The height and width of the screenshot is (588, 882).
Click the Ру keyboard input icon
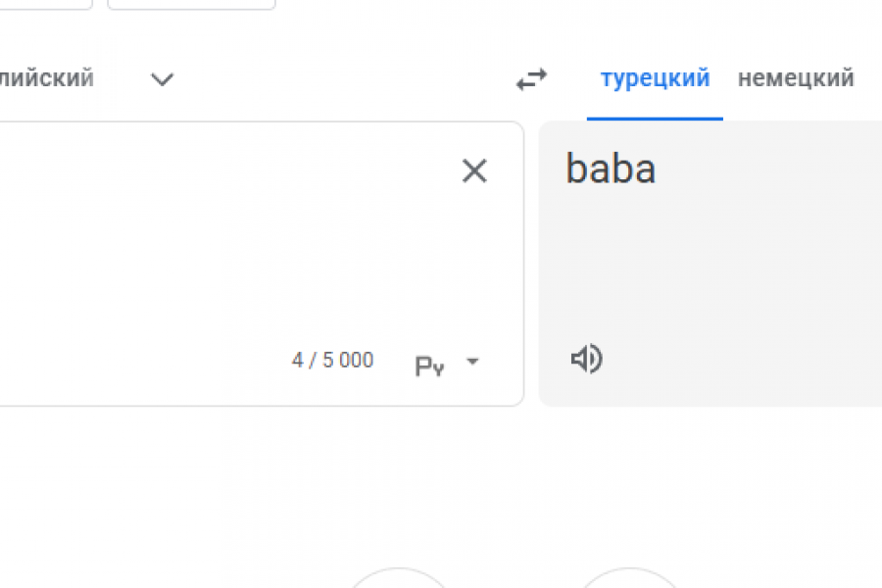tap(430, 367)
